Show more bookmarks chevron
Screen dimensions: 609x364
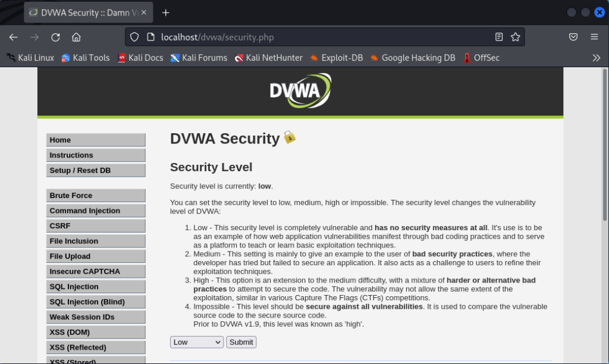point(596,58)
